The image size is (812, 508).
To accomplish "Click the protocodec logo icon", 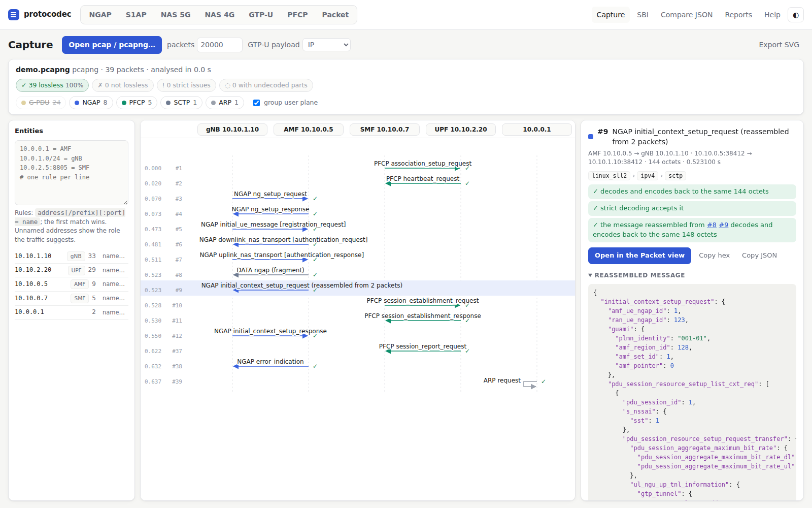I will (x=14, y=15).
